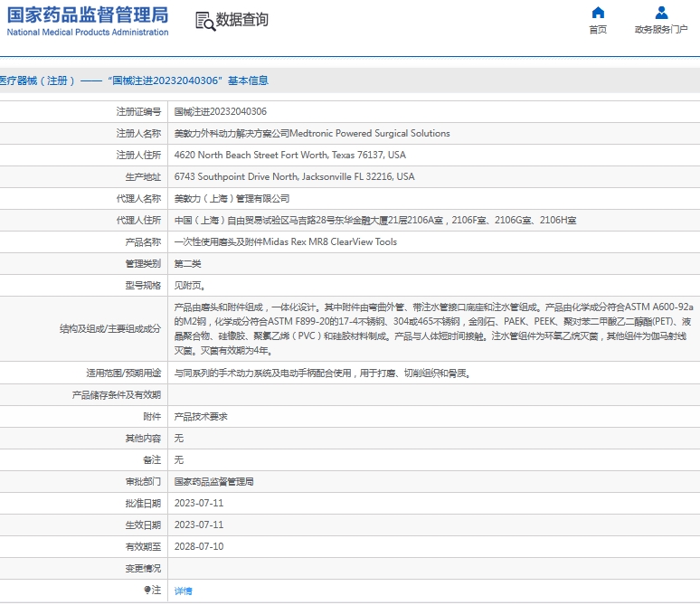Select the 批准日期 value 2023-07-11

[x=199, y=503]
